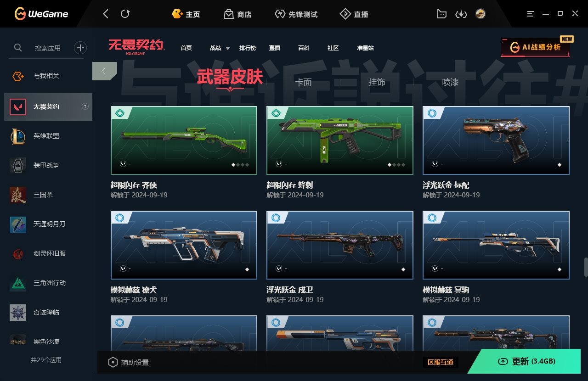Collapse the side panel arrow tab
The height and width of the screenshot is (381, 588).
click(104, 71)
